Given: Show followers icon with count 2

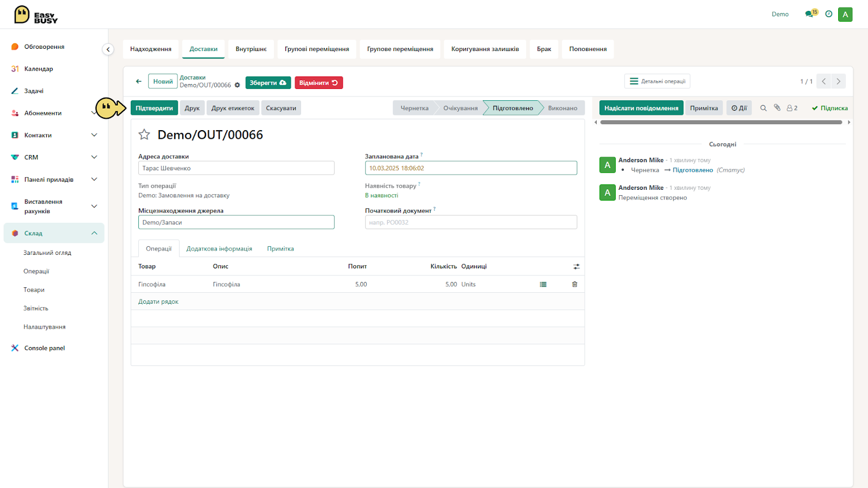Looking at the screenshot, I should click(x=792, y=108).
